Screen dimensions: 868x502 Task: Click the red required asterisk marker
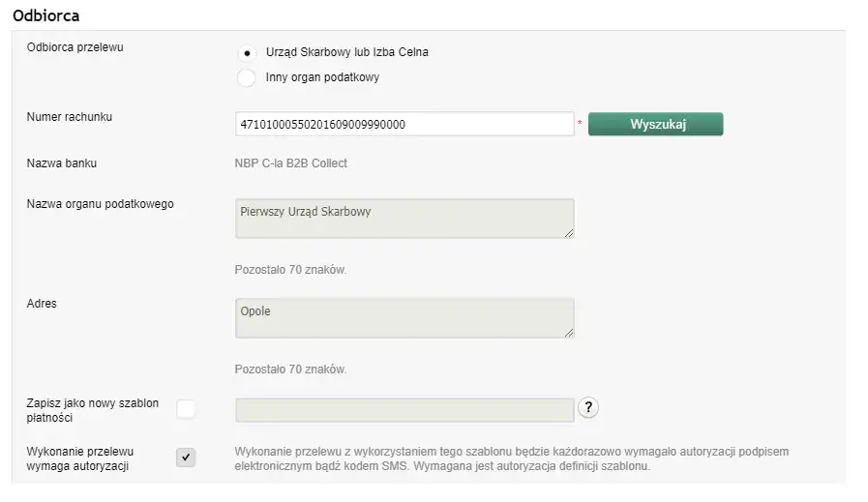580,125
